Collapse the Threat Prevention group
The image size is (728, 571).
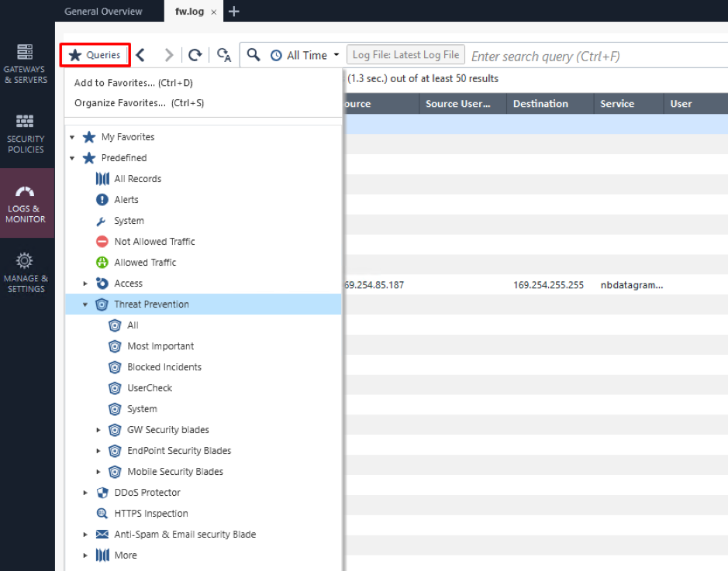click(85, 304)
